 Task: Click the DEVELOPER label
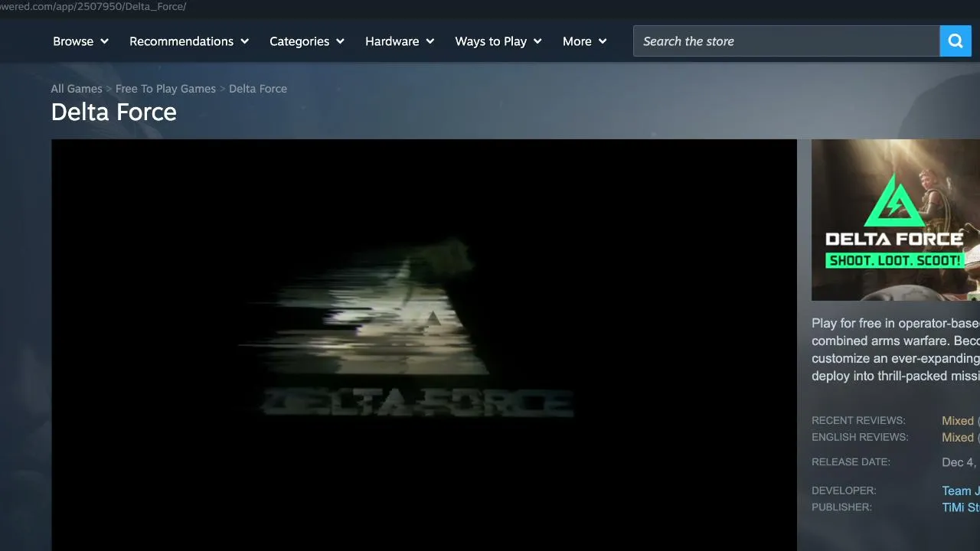pos(844,491)
